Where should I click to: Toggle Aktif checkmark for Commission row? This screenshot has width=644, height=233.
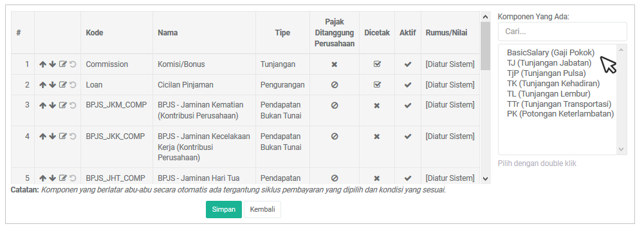[408, 64]
